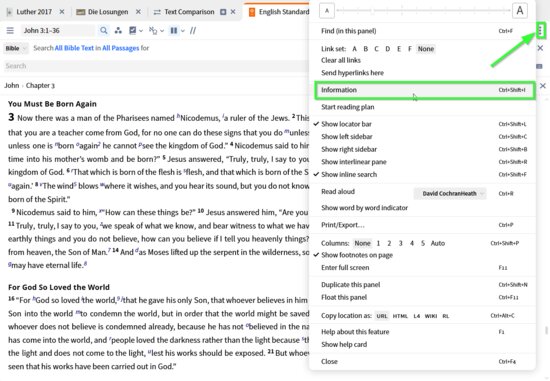Set columns to Auto
Screen dimensions: 550x381
437,243
